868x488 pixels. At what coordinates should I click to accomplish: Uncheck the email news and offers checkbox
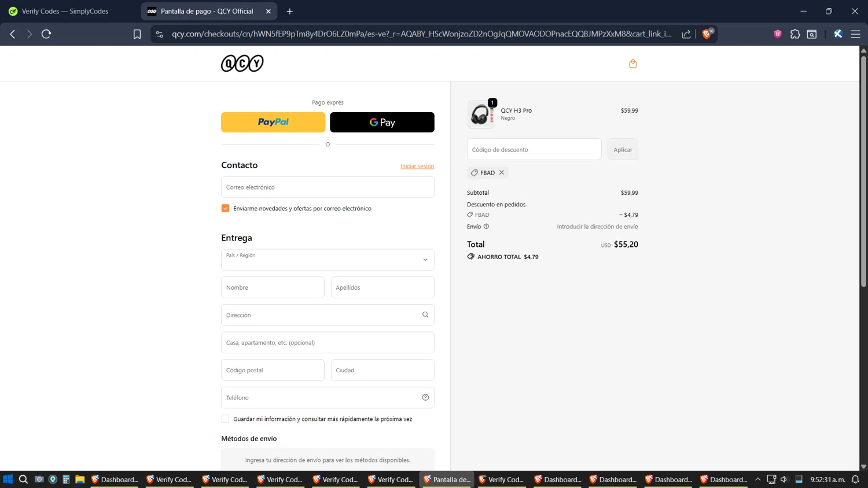point(225,208)
